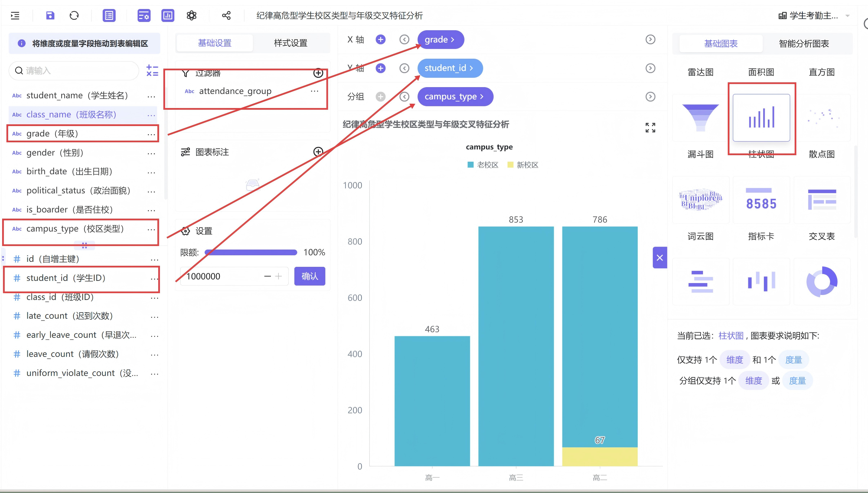Expand the X axis row arrow
The width and height of the screenshot is (868, 493).
point(650,39)
